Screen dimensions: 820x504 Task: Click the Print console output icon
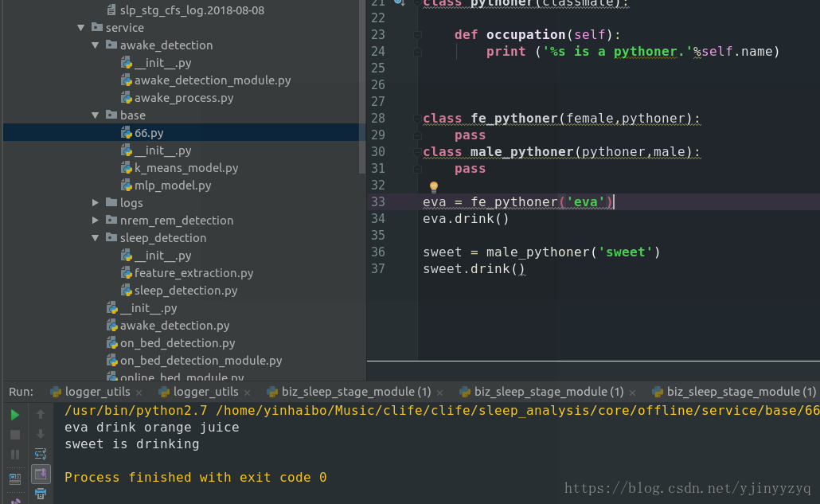[x=41, y=493]
